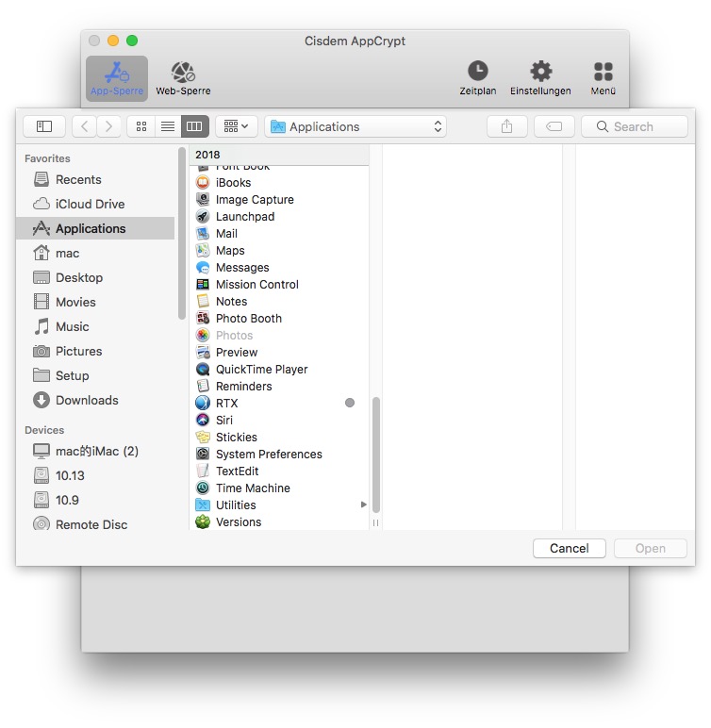Open the mac home folder

coord(95,253)
